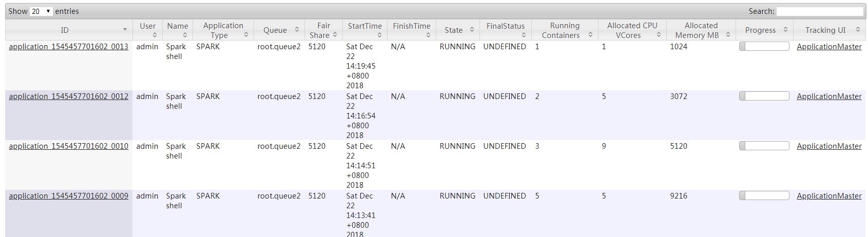
Task: Open the Show entries count dropdown
Action: pos(41,11)
